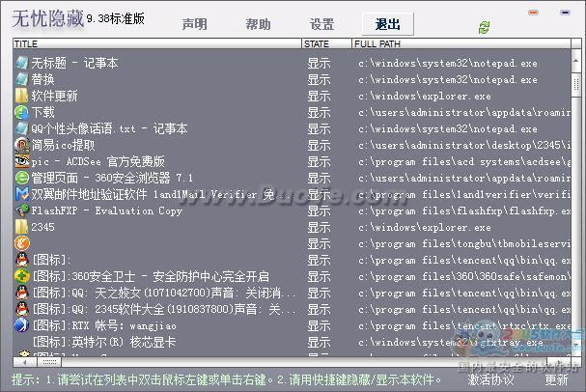Click the 简易ico提取 app icon

point(21,145)
